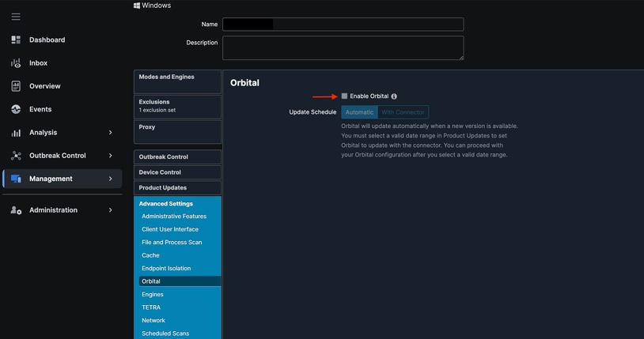Select Cache under Advanced Settings

click(x=151, y=255)
